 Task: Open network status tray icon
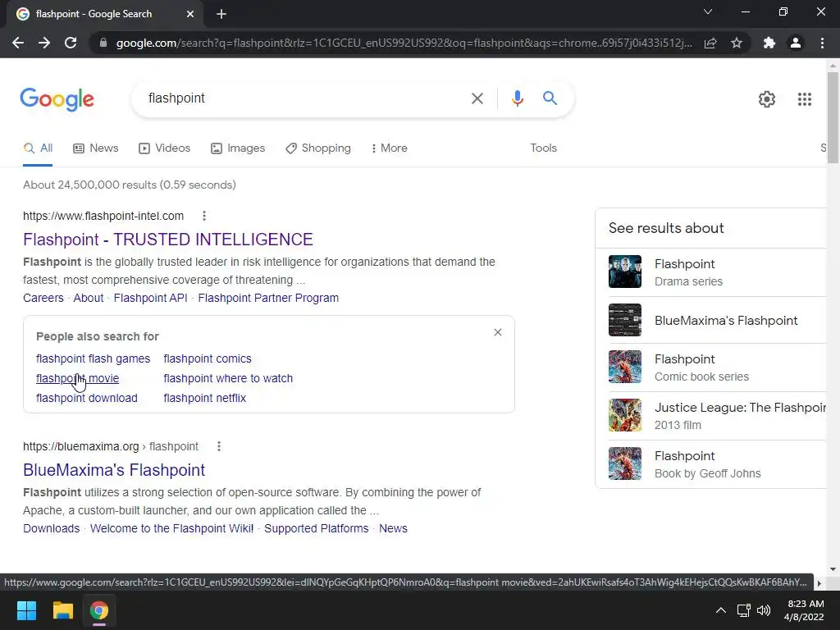[743, 610]
